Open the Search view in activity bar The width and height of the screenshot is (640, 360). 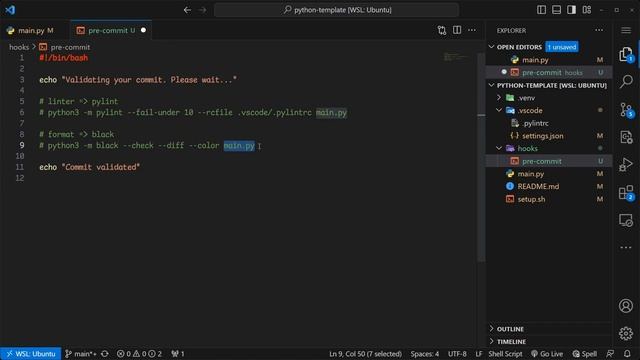point(626,81)
